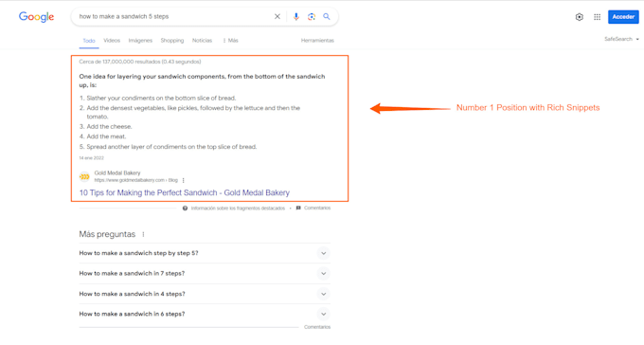Switch to the Videos tab

[112, 41]
